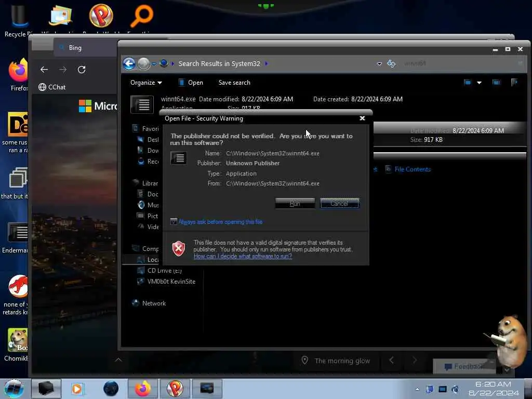Viewport: 532px width, 399px height.
Task: Click Open in the Explorer toolbar
Action: coord(191,83)
